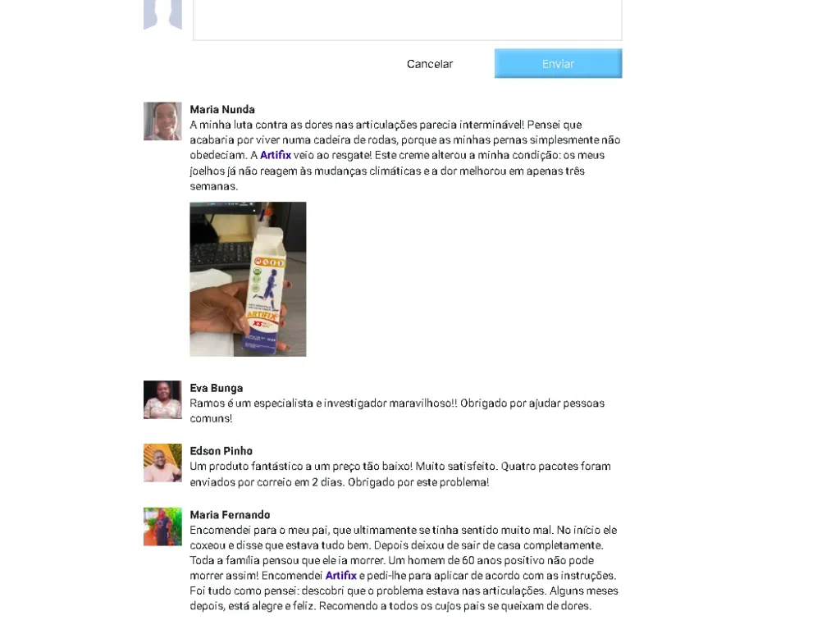Screen dimensions: 840x620
Task: Click Maria Fernando's comment about her father
Action: [404, 568]
